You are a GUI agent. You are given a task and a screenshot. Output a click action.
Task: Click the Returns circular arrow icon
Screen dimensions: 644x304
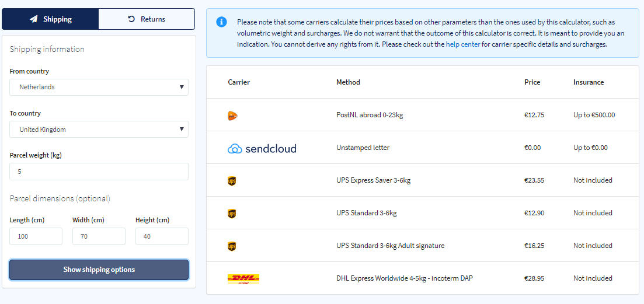(131, 19)
